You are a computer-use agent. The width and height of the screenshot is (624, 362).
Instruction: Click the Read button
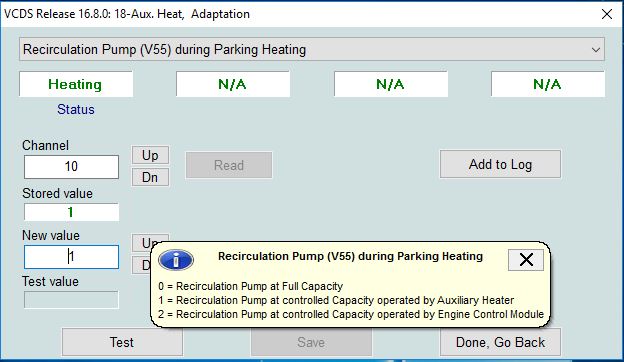229,165
